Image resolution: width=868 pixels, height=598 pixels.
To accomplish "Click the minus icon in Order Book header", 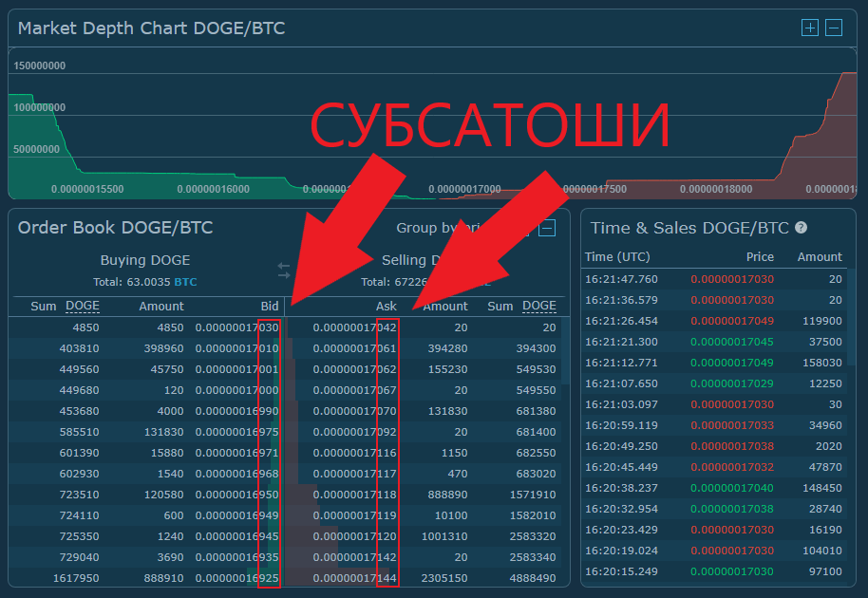I will (547, 228).
